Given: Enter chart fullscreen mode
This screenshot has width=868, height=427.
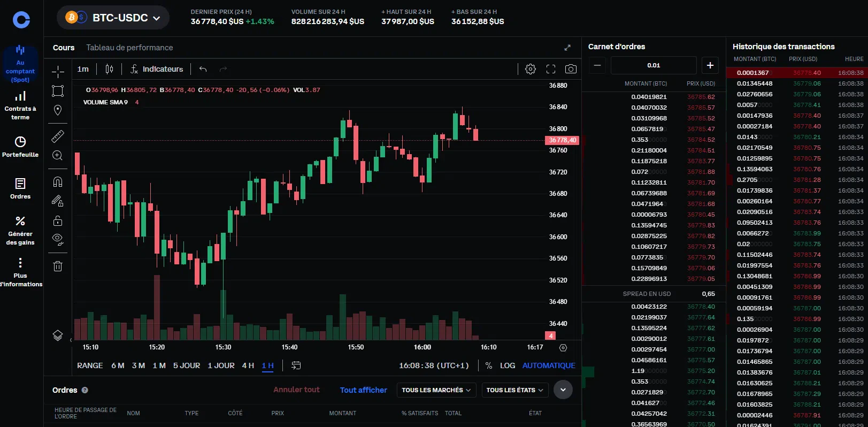Looking at the screenshot, I should 551,69.
